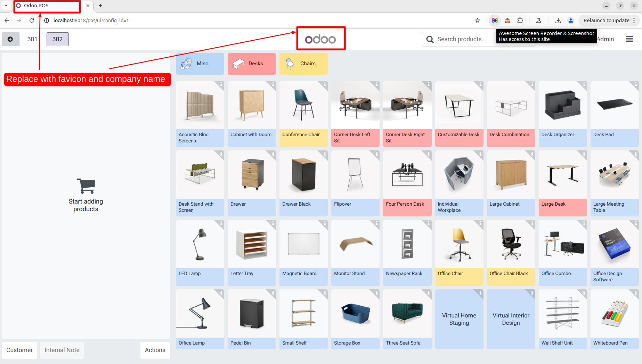Screen dimensions: 642x364
Task: Show info for Virtual Home Staging
Action: tap(480, 293)
